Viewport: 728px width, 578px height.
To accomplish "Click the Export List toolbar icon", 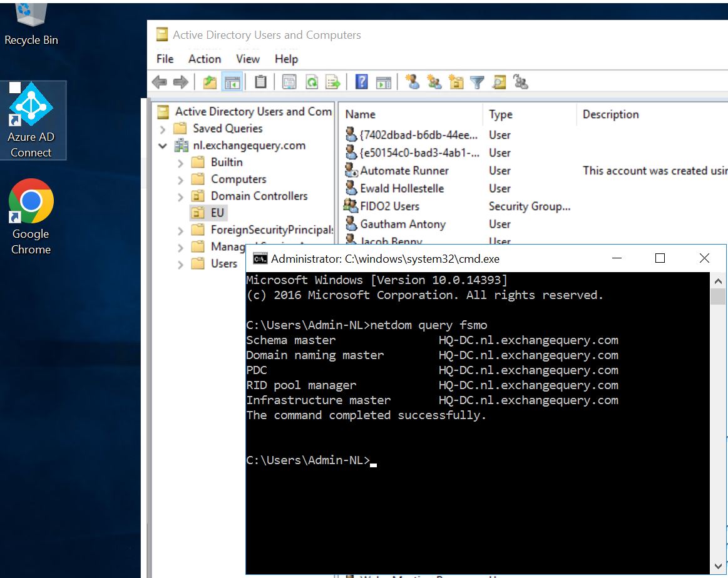I will click(x=332, y=82).
